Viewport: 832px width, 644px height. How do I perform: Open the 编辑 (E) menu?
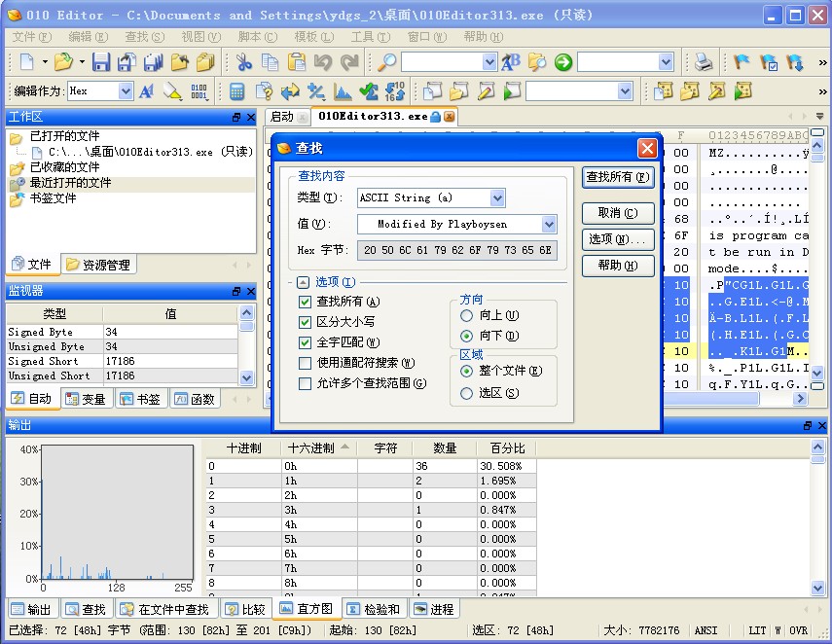89,37
